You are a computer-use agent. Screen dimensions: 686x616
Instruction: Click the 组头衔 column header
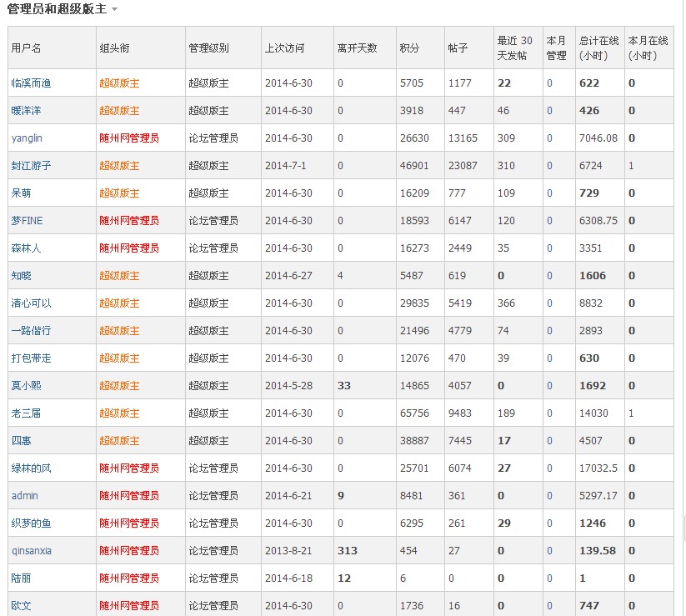click(x=115, y=48)
